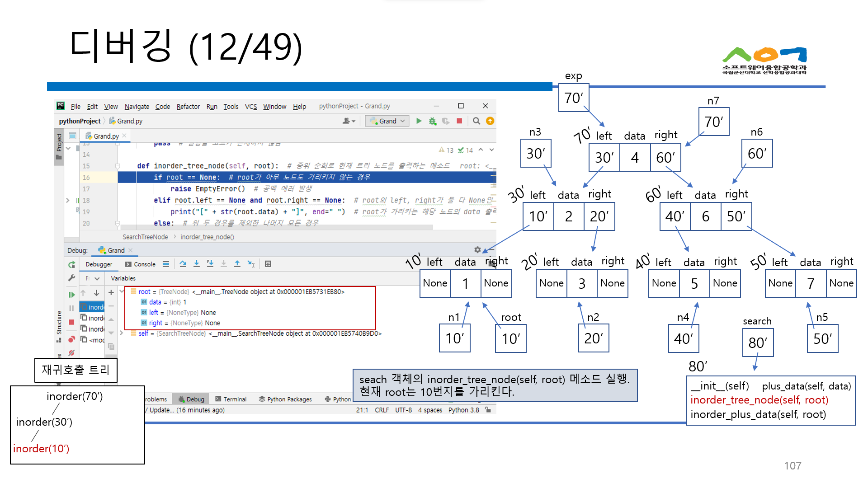The height and width of the screenshot is (488, 868).
Task: Show threads layout icon next to Console
Action: click(x=166, y=264)
